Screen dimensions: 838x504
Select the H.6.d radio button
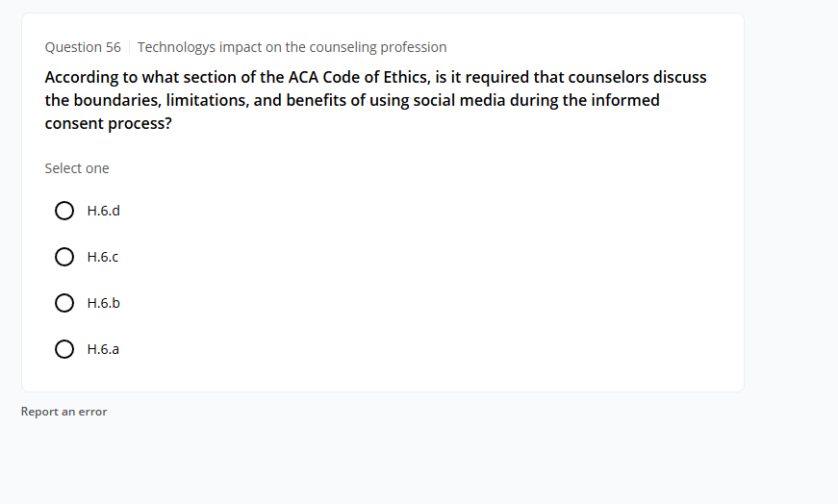pos(64,211)
